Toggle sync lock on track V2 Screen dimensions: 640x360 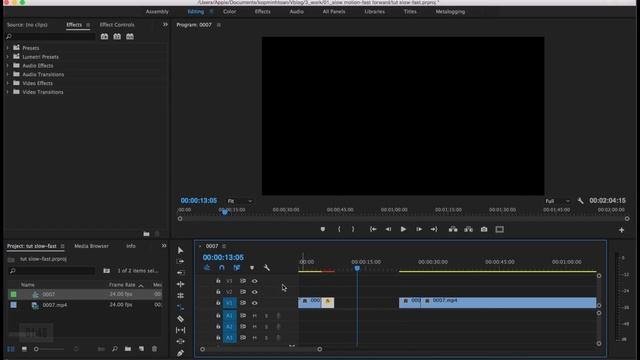(x=243, y=292)
